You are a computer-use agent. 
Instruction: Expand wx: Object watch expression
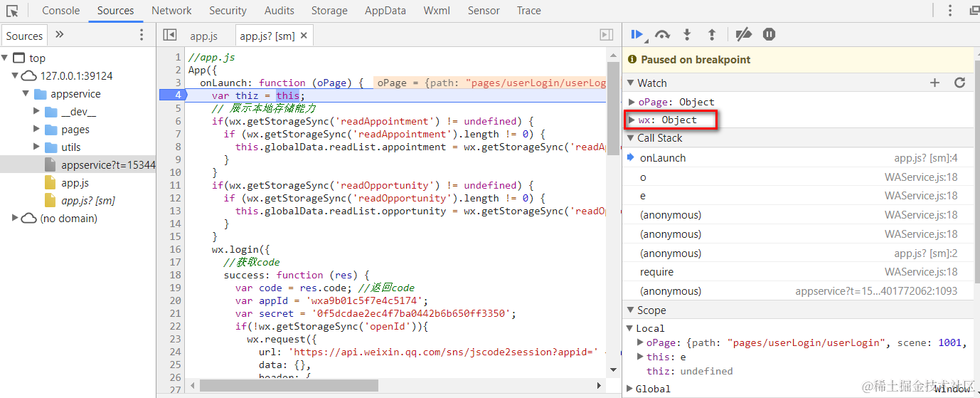point(632,120)
